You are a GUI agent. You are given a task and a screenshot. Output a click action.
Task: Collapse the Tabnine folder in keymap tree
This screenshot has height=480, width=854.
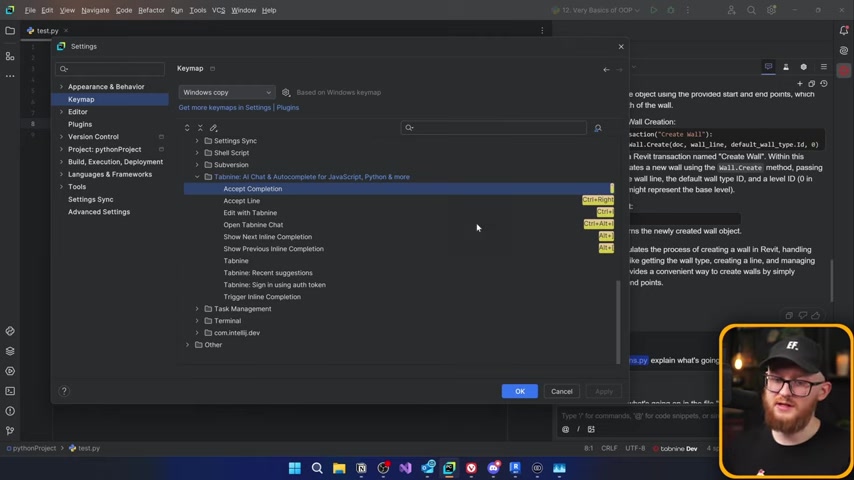pos(197,177)
